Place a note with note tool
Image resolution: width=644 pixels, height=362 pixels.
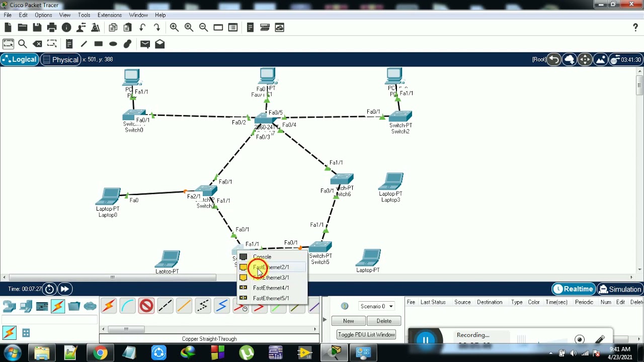[69, 44]
